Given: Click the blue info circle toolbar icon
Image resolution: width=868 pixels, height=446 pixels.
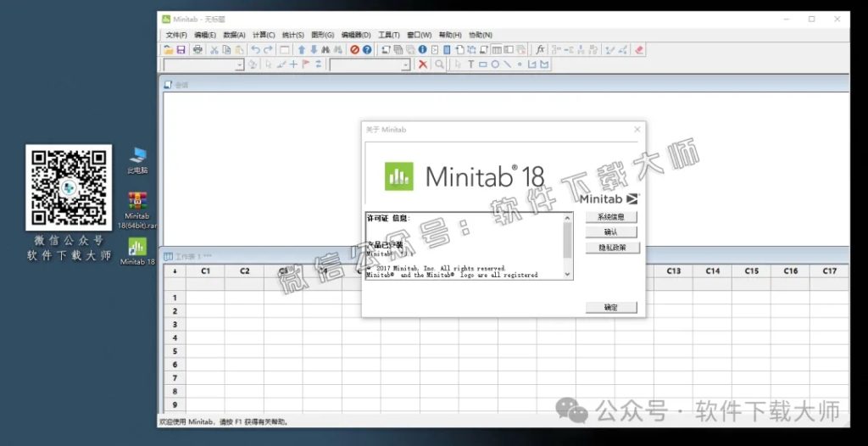Looking at the screenshot, I should click(423, 50).
